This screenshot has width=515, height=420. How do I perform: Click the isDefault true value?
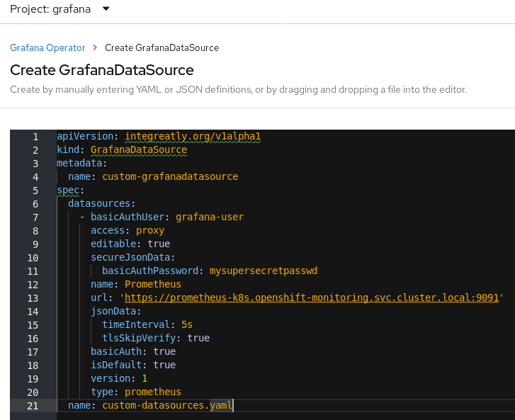coord(164,365)
